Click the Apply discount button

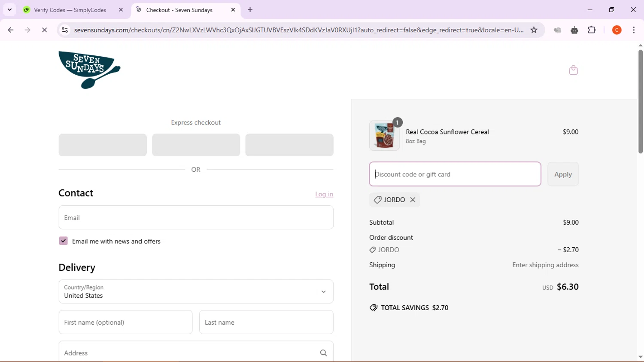(x=563, y=174)
